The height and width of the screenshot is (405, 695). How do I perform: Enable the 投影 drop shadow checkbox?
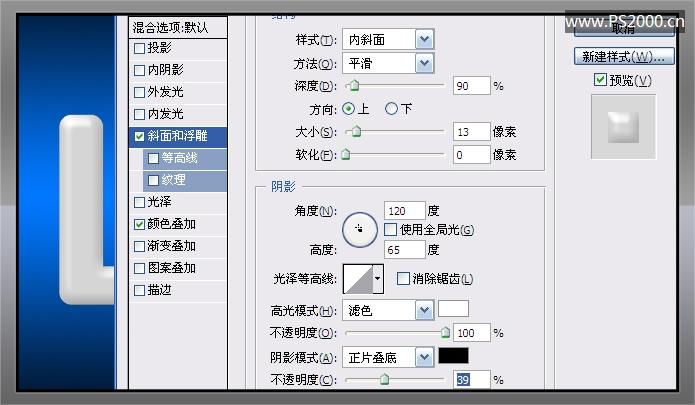(x=140, y=48)
